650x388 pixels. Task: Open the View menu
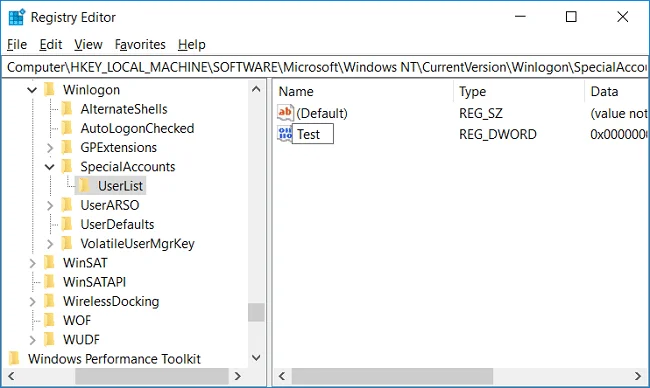tap(88, 44)
